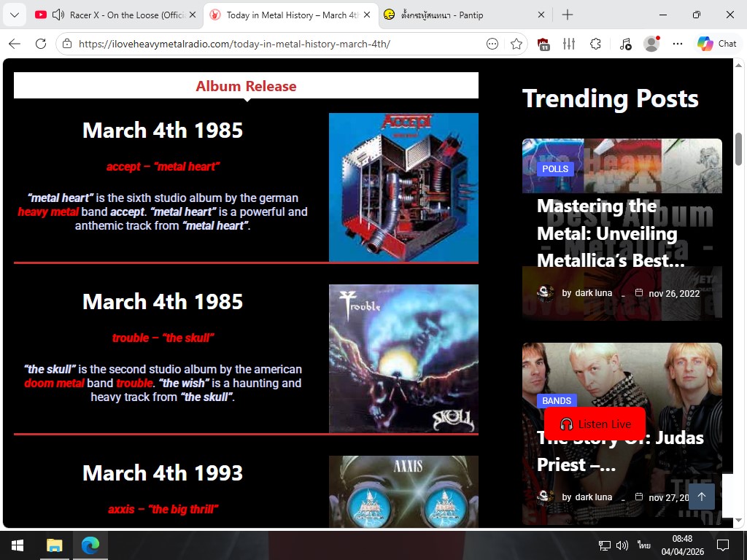Viewport: 747px width, 560px height.
Task: Start the Listen Live radio stream
Action: tap(595, 424)
